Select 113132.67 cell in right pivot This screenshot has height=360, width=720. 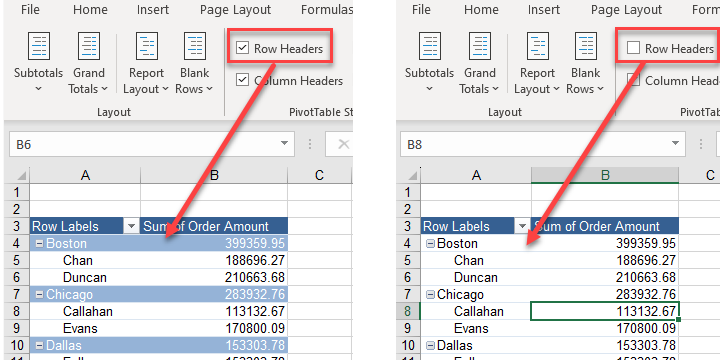point(605,311)
